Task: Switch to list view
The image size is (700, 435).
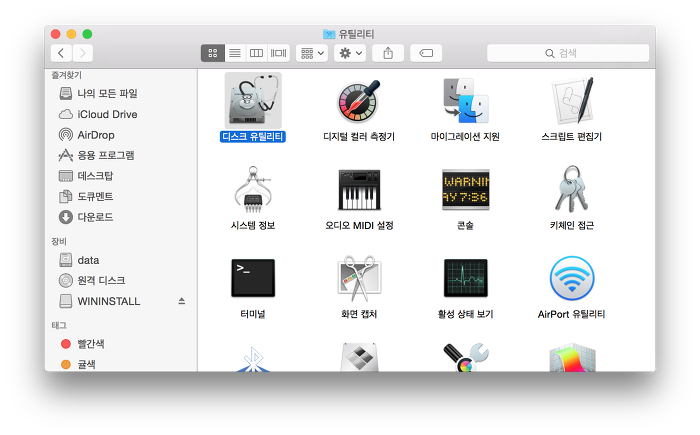Action: (x=235, y=53)
